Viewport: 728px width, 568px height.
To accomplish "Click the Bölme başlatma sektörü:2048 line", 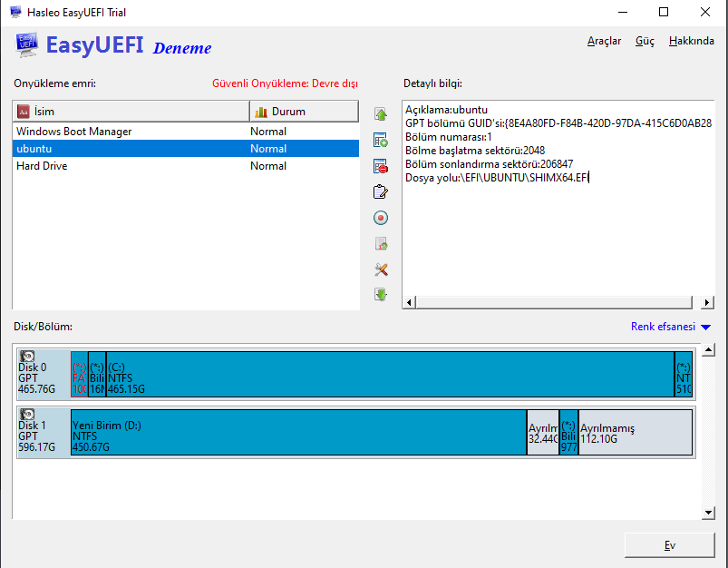I will 475,151.
